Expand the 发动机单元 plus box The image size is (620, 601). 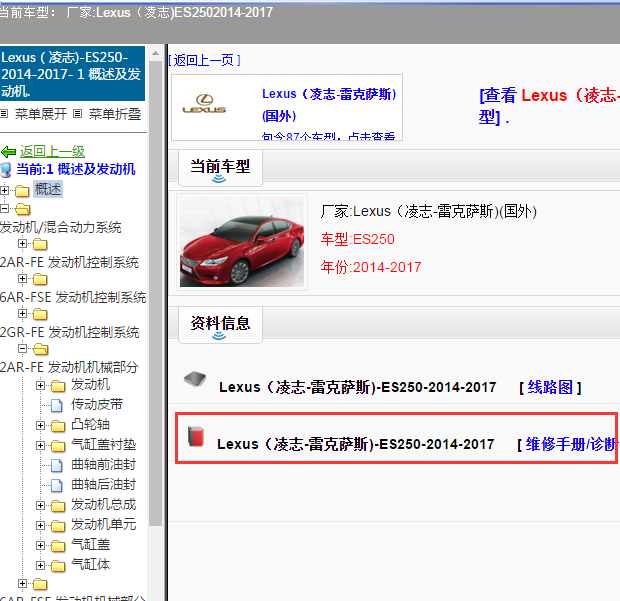40,525
